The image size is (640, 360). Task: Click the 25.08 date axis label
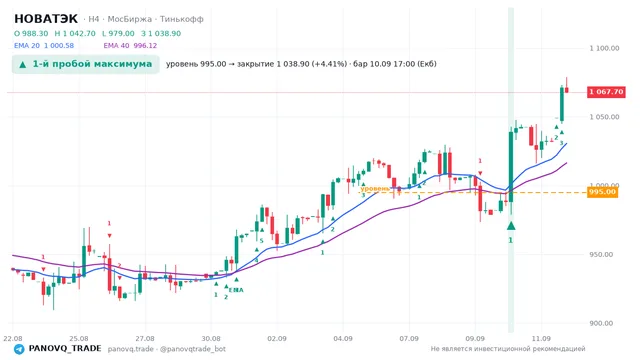click(79, 338)
